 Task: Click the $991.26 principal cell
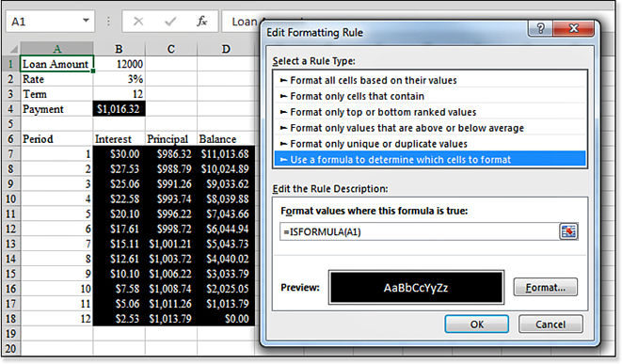pos(171,184)
